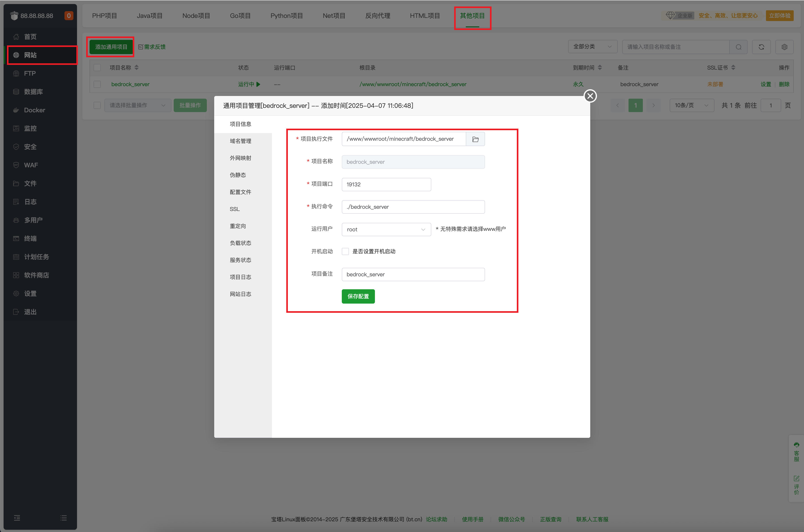Screen dimensions: 804x532
Task: Switch to the Java项目 tab
Action: click(150, 16)
